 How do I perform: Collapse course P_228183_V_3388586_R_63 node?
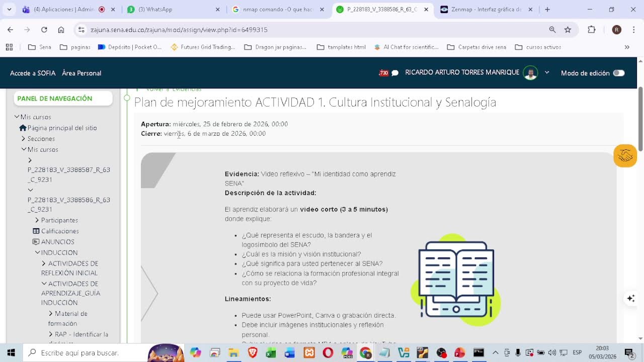tap(31, 190)
